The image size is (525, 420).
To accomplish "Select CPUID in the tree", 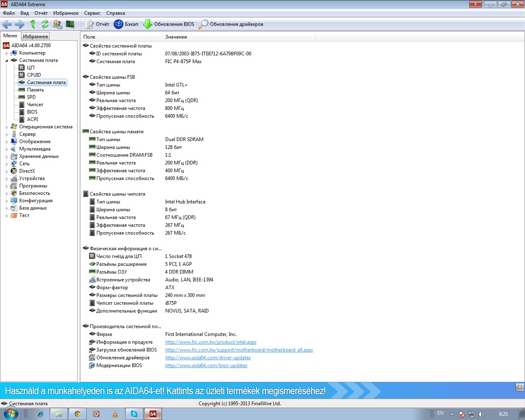I will (x=34, y=75).
